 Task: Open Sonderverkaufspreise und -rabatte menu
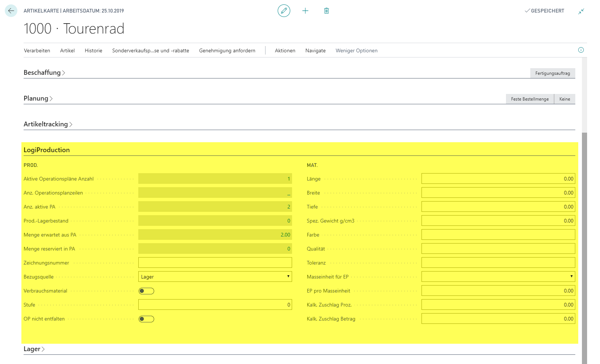(x=150, y=50)
